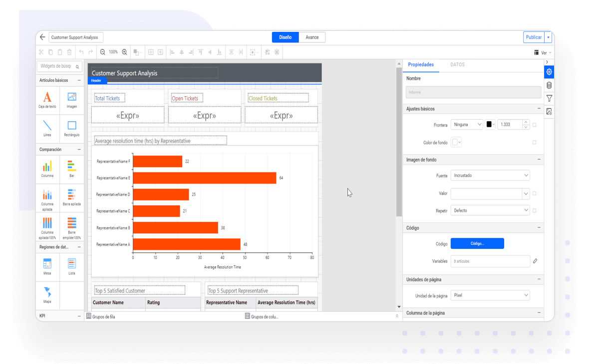Add a Mapa widget
This screenshot has width=589, height=364.
pos(47,295)
